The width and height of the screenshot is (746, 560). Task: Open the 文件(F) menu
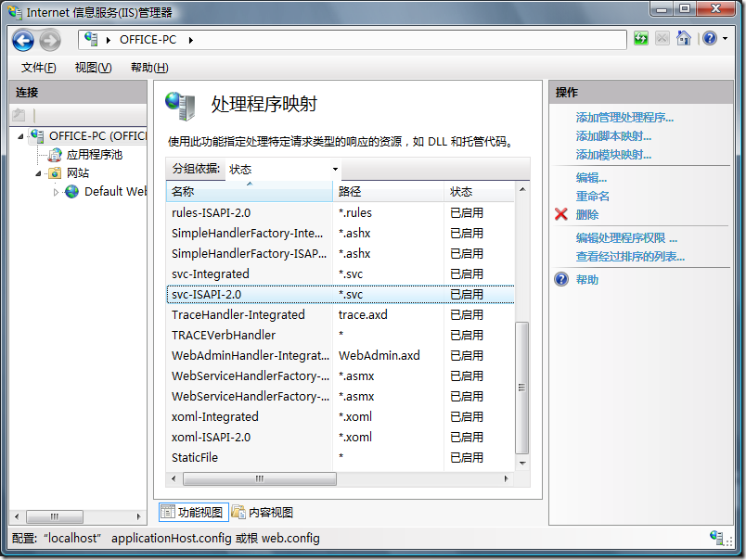pos(38,68)
